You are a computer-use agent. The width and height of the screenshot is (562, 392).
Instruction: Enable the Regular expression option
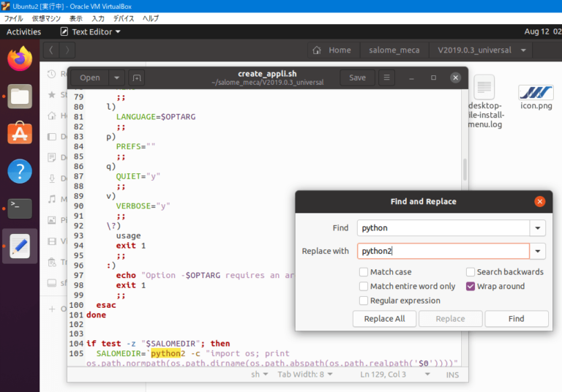(x=364, y=301)
